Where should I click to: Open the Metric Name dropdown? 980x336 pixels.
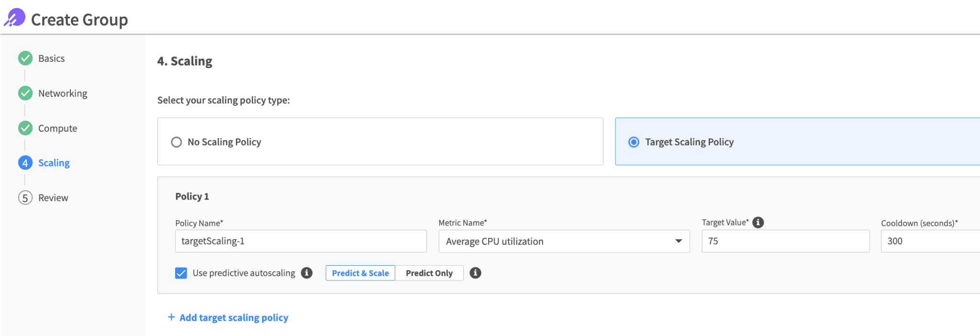(x=564, y=241)
